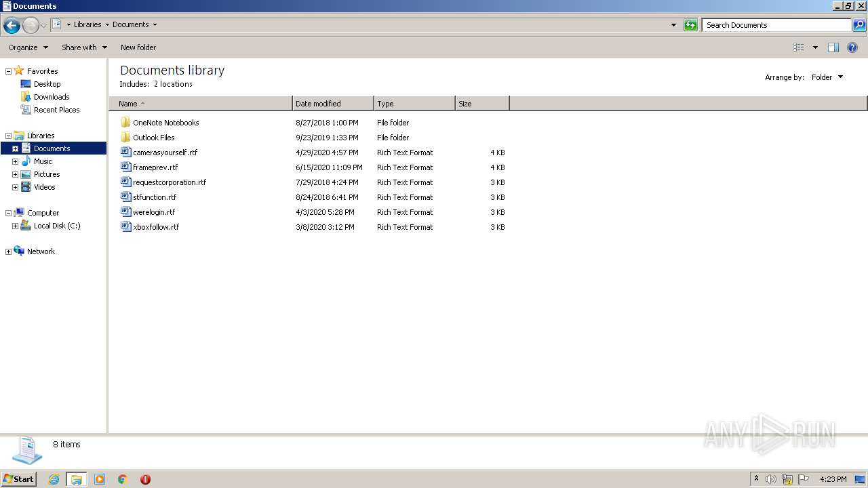This screenshot has width=868, height=488.
Task: Select Network in the navigation pane
Action: coord(41,251)
